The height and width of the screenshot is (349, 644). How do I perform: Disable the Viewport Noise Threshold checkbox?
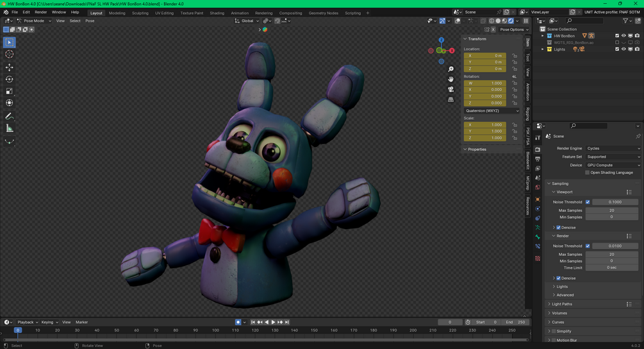click(x=588, y=202)
